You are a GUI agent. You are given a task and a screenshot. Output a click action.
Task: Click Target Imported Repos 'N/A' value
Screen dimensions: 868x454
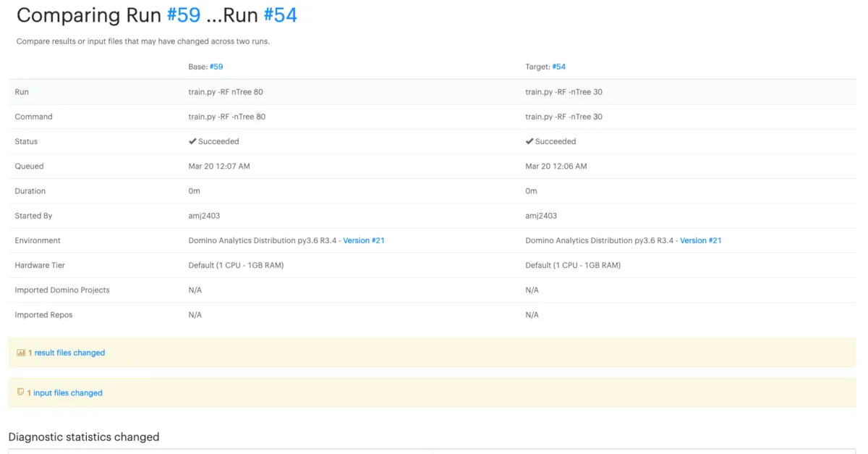tap(532, 315)
